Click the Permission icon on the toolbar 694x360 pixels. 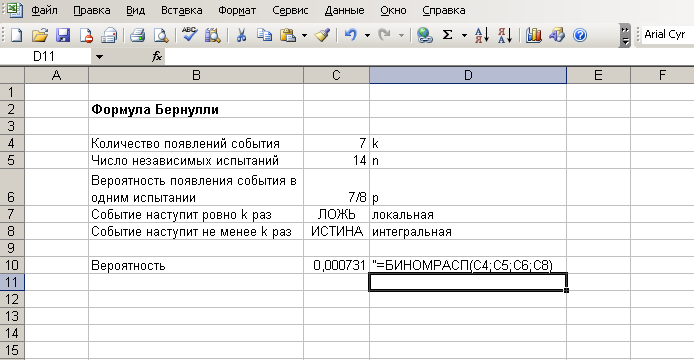click(86, 35)
